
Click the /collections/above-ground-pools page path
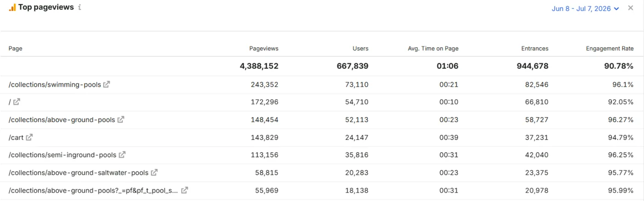(x=62, y=120)
